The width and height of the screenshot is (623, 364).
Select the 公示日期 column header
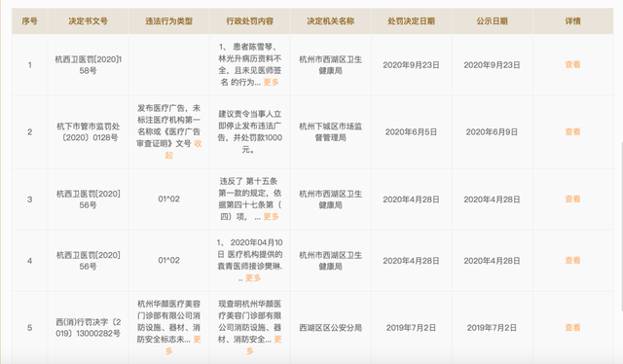[492, 21]
